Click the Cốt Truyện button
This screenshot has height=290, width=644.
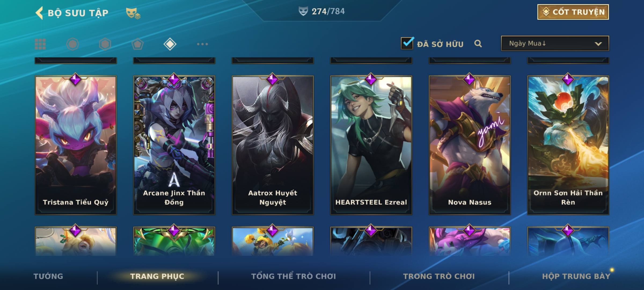(x=573, y=12)
